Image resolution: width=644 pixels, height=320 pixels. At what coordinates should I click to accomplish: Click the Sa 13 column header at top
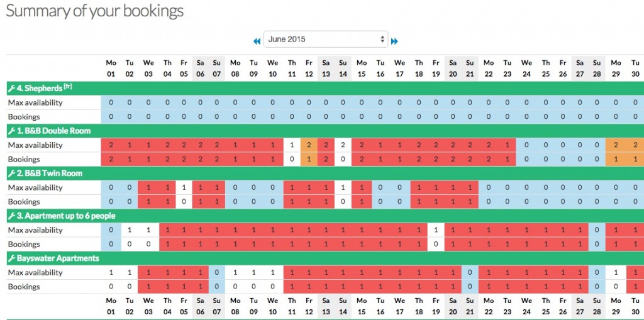[x=326, y=68]
